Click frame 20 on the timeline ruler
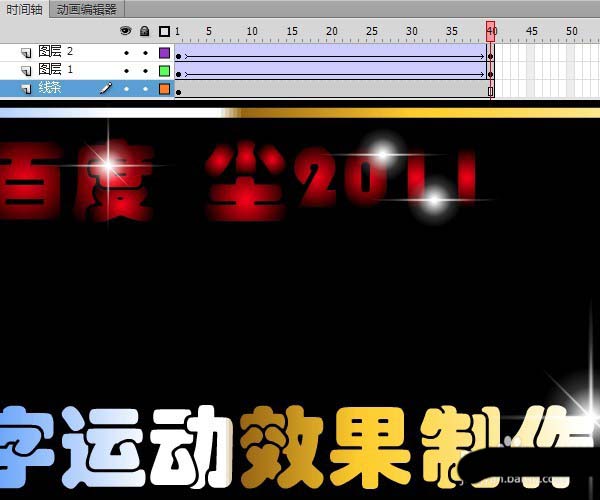 tap(331, 31)
